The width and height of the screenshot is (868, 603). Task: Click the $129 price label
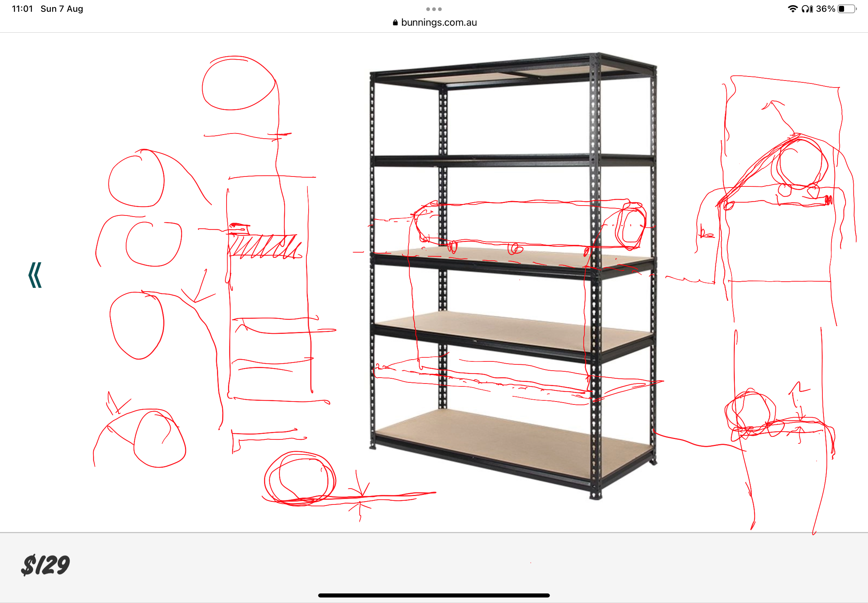coord(45,565)
